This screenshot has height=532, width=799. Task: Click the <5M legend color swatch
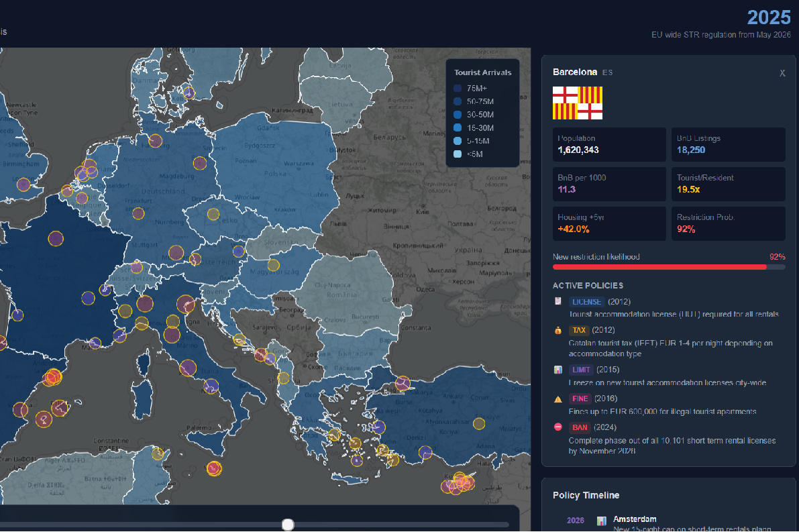(458, 154)
